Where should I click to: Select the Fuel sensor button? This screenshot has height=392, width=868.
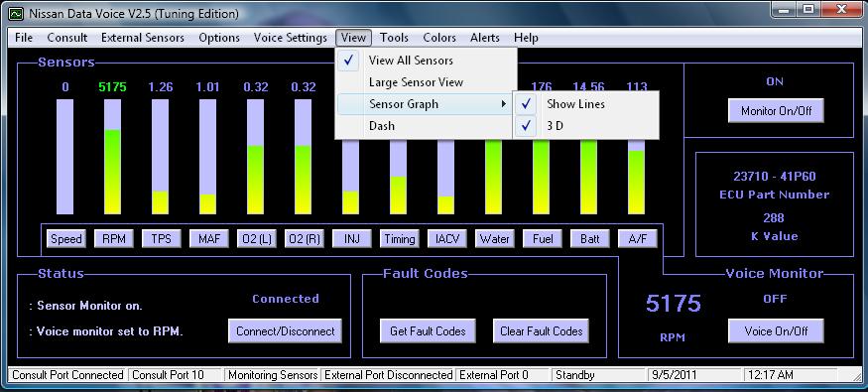coord(542,239)
